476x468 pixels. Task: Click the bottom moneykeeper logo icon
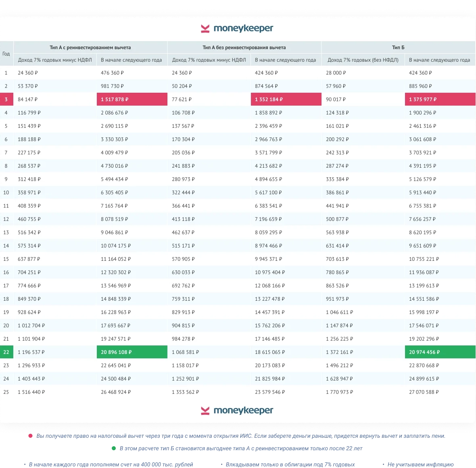[205, 411]
